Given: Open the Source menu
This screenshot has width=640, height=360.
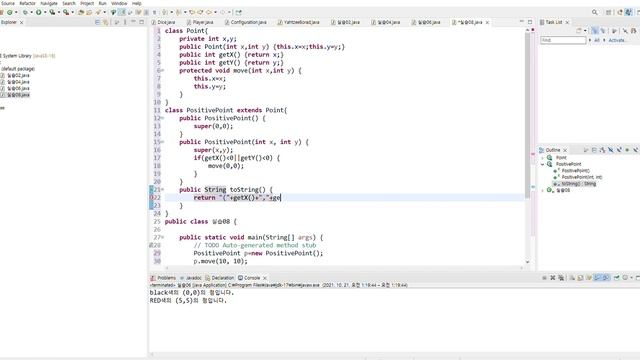Looking at the screenshot, I should point(8,3).
